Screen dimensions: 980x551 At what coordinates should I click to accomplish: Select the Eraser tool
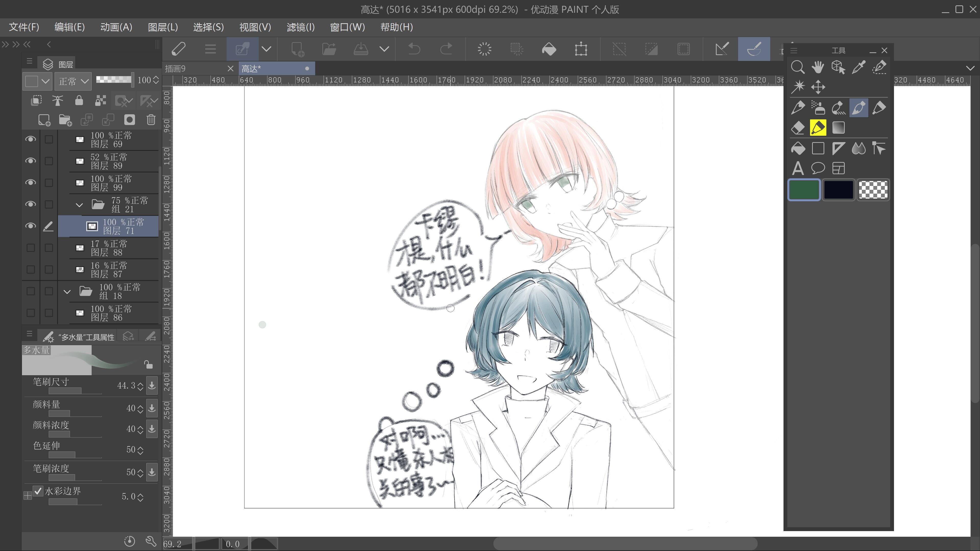pos(797,128)
